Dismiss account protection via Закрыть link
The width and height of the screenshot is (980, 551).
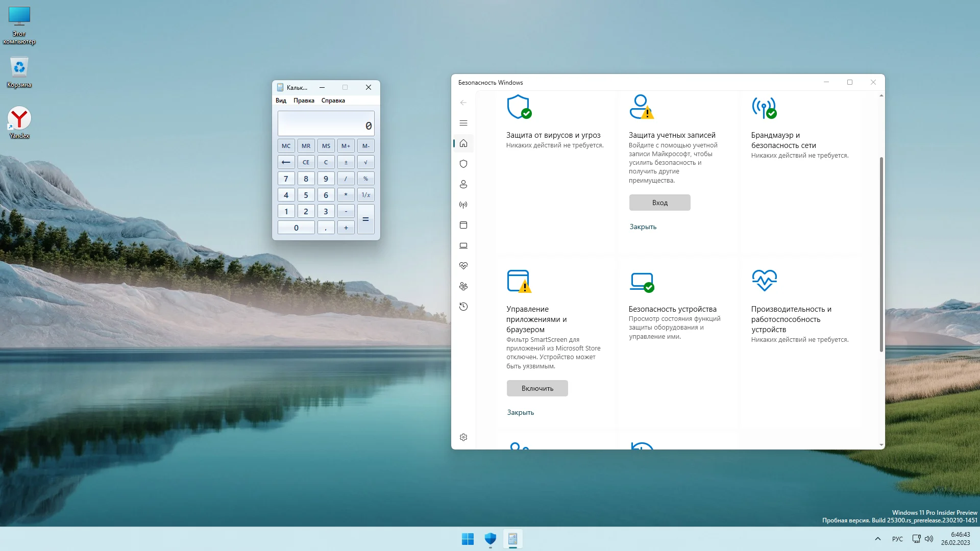coord(643,227)
